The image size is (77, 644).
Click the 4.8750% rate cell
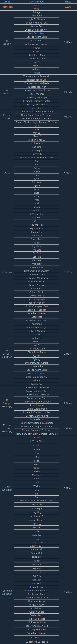[68, 428]
